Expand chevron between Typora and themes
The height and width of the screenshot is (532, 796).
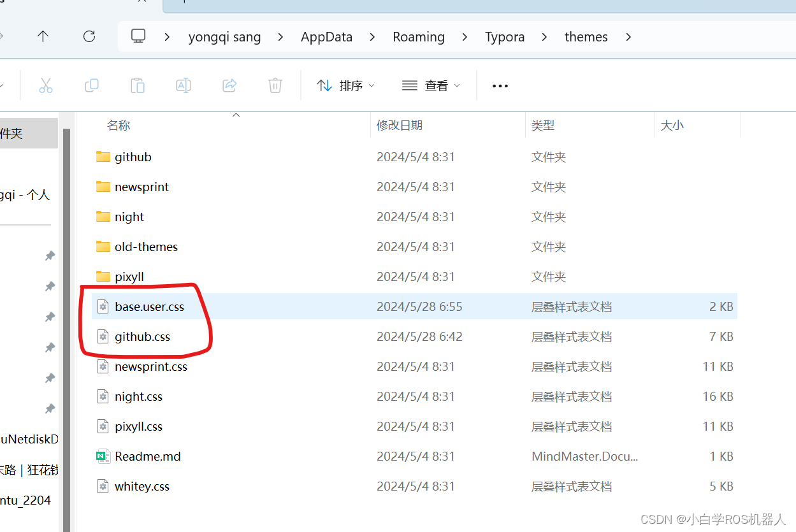(544, 37)
